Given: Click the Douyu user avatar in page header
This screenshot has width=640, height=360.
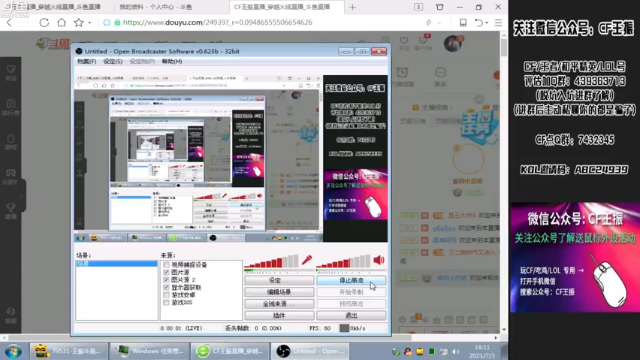Looking at the screenshot, I should pos(452,43).
